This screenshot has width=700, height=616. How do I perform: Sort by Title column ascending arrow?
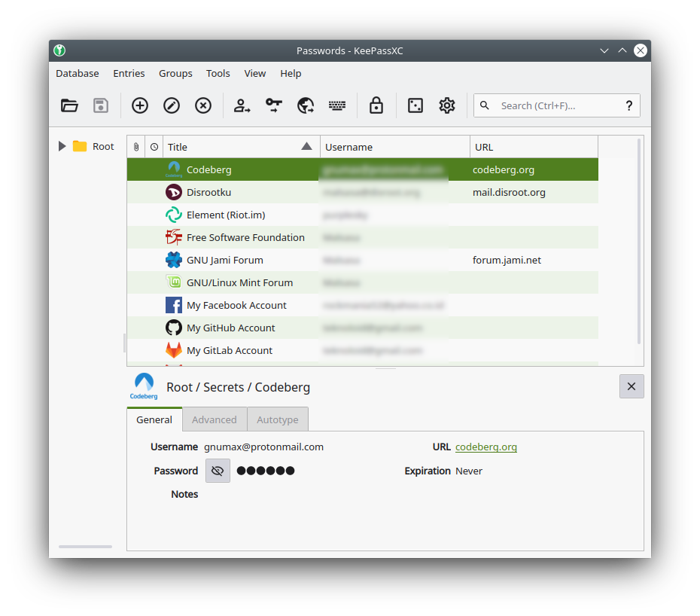(306, 146)
